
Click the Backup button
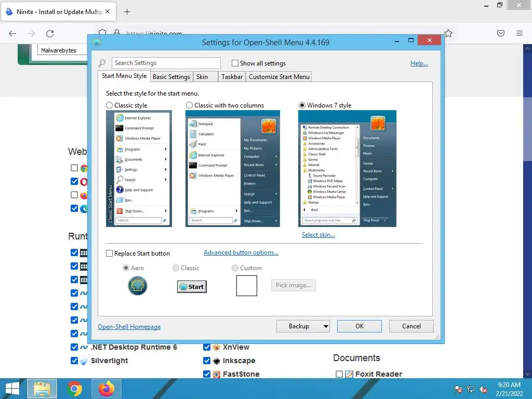[x=299, y=326]
